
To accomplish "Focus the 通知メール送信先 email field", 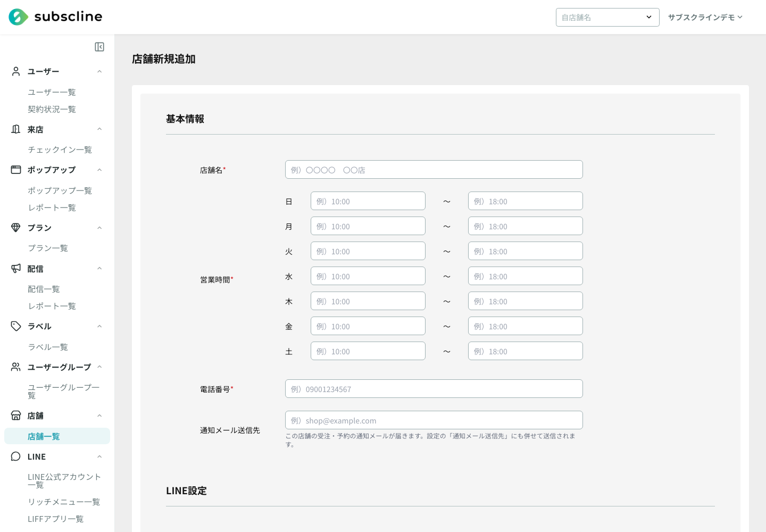I will pyautogui.click(x=434, y=420).
